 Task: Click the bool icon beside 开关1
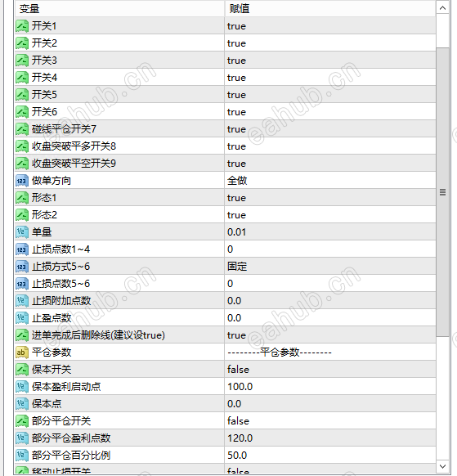point(22,26)
